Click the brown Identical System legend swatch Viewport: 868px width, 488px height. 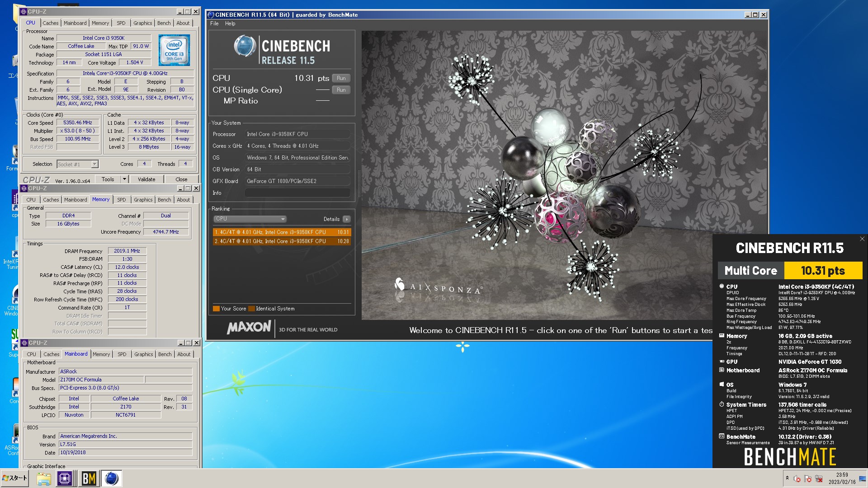pyautogui.click(x=251, y=309)
